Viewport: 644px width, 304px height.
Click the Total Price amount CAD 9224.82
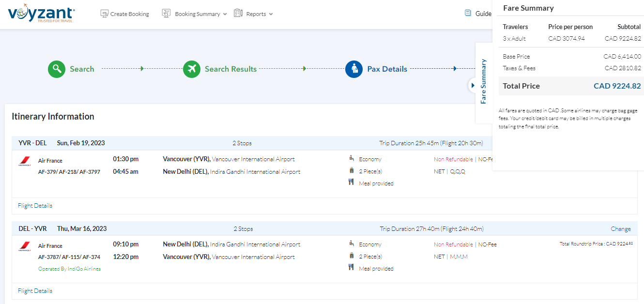click(x=617, y=86)
